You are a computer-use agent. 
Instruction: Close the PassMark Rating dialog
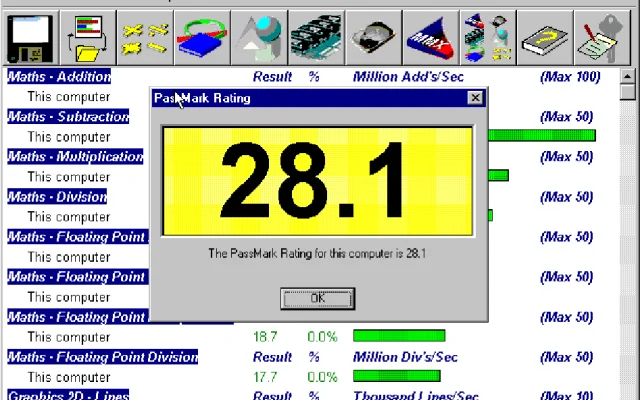476,98
